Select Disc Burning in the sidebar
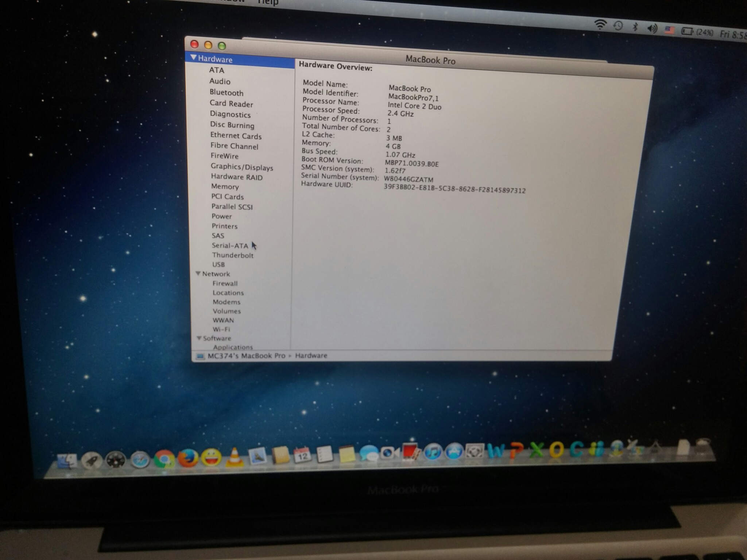747x560 pixels. pyautogui.click(x=232, y=125)
